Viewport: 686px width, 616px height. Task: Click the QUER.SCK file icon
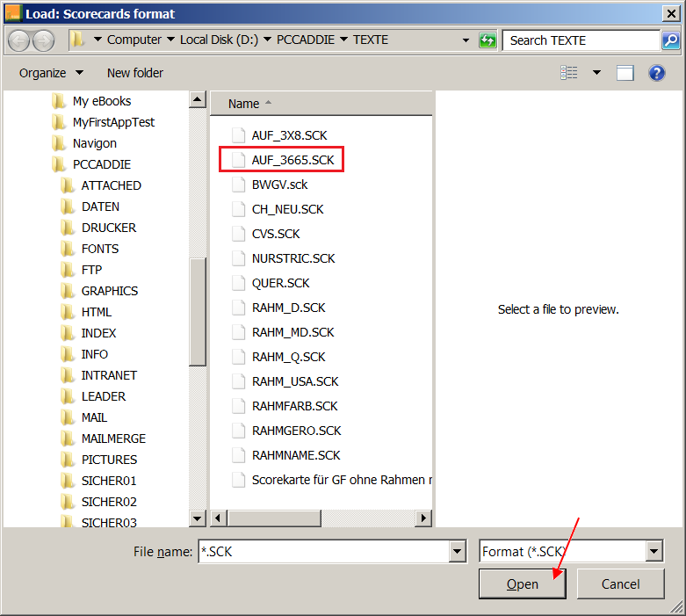[238, 283]
